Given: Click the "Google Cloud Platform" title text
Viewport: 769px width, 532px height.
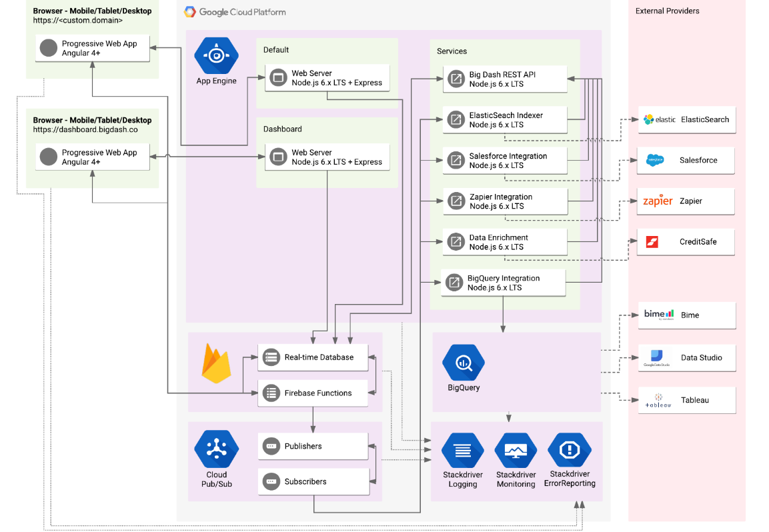Looking at the screenshot, I should coord(242,12).
